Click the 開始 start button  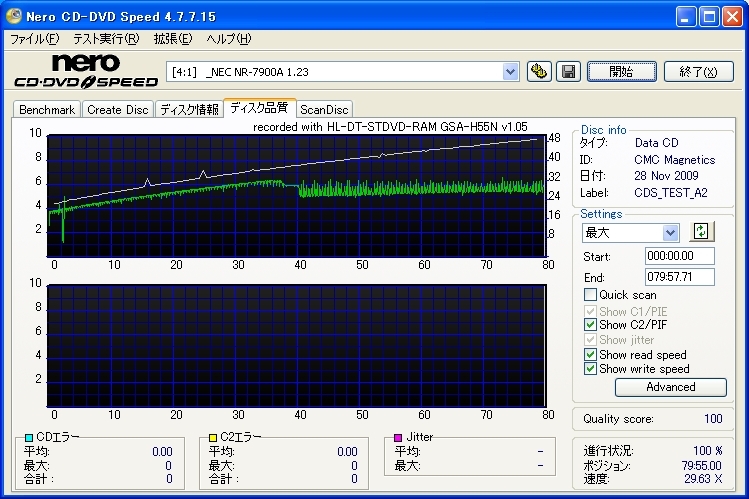click(621, 71)
